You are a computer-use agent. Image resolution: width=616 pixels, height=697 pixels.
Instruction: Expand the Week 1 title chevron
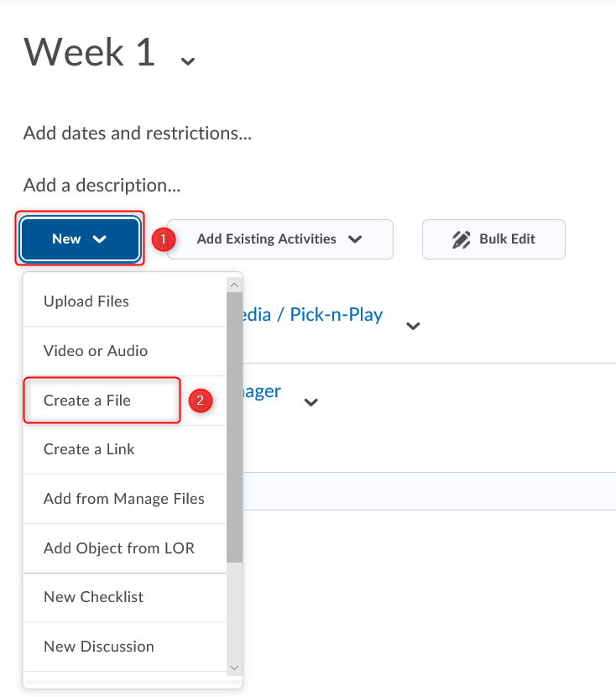(x=188, y=60)
